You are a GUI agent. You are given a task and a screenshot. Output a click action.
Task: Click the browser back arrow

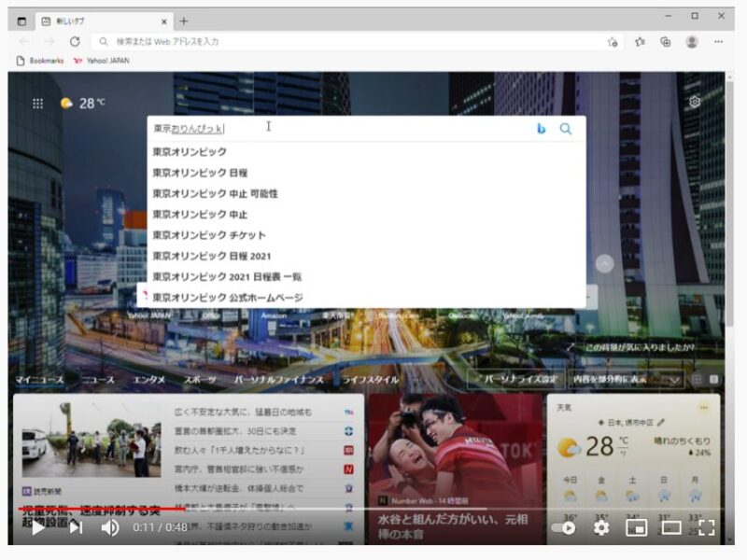pyautogui.click(x=24, y=42)
